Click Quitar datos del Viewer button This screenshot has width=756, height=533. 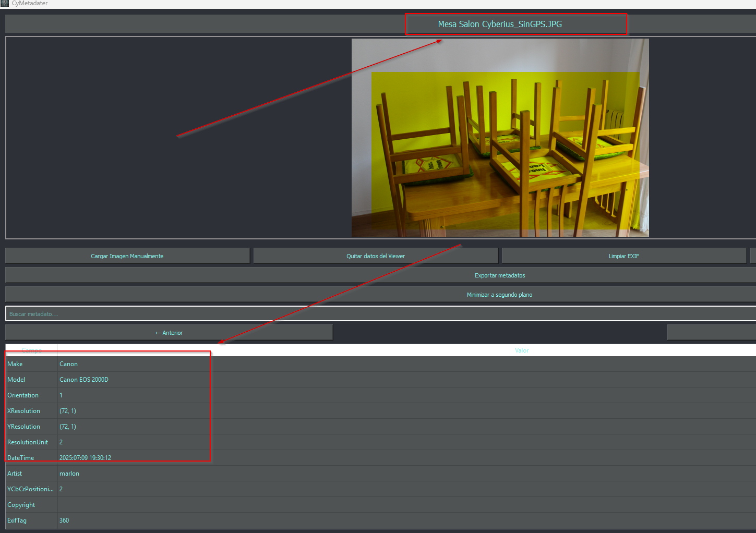[x=376, y=256]
